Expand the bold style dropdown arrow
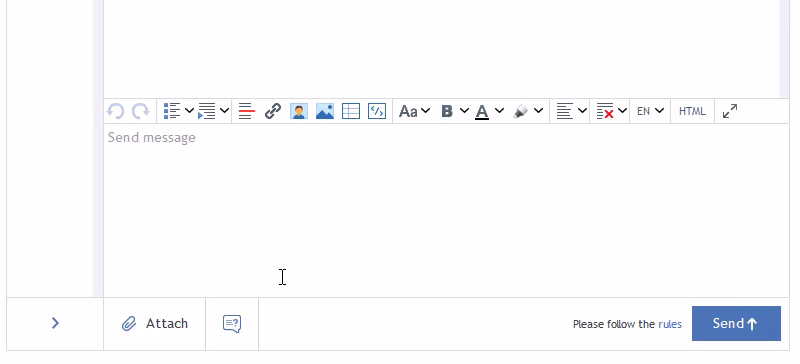 (x=464, y=110)
